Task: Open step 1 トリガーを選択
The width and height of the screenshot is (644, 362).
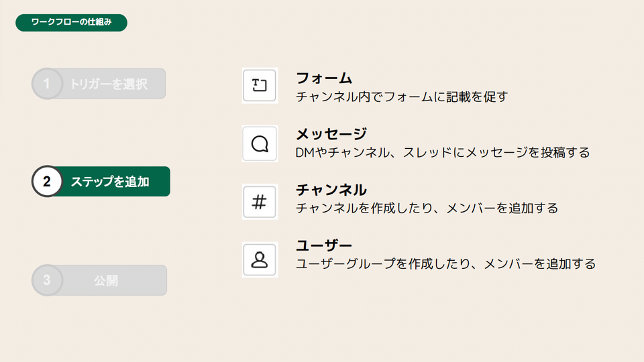Action: point(99,84)
